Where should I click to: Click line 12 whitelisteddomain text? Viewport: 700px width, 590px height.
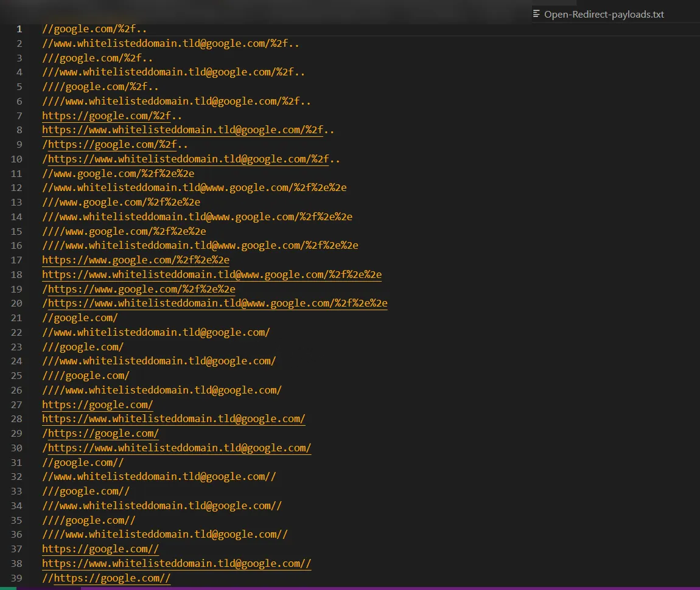(195, 188)
